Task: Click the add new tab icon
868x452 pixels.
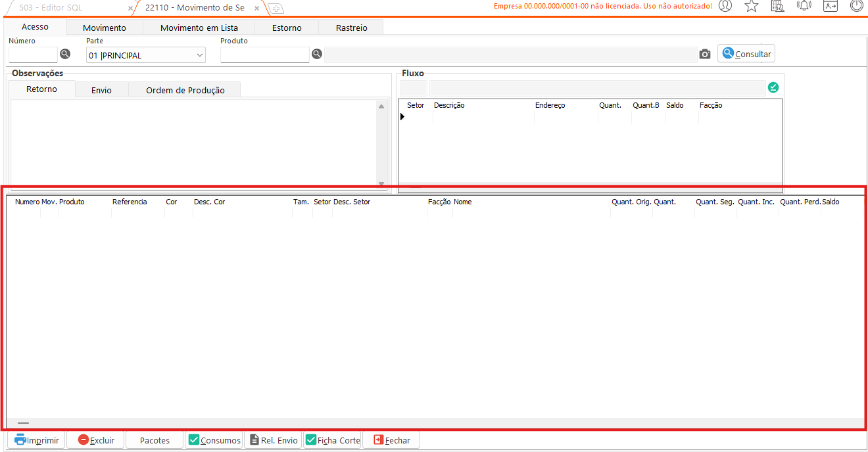Action: pos(276,9)
